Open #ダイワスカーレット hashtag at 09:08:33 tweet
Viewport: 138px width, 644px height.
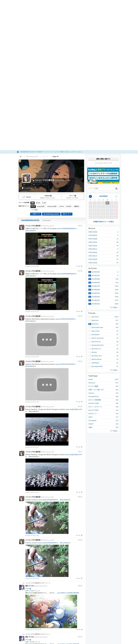[33, 591]
